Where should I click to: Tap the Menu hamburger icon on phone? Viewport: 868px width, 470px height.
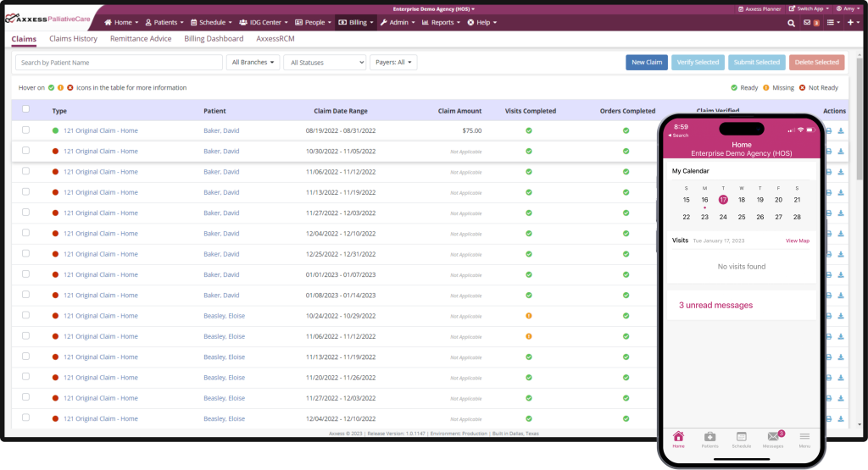point(804,439)
